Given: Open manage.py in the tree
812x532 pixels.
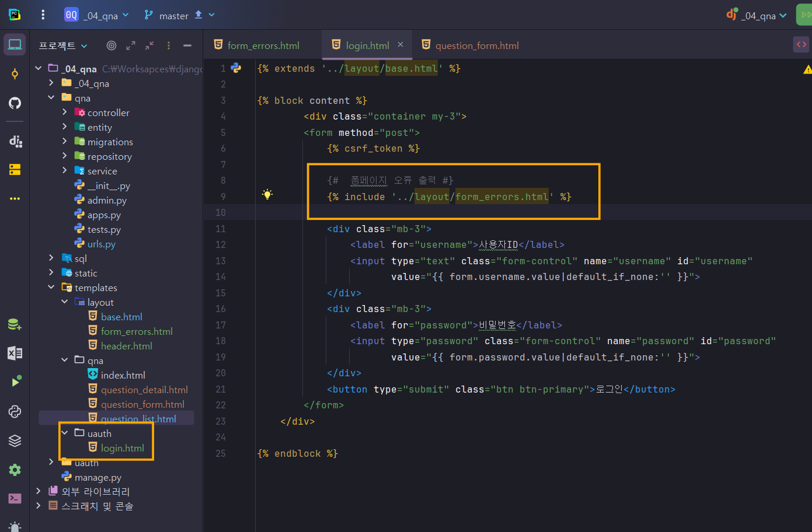Looking at the screenshot, I should click(x=98, y=477).
